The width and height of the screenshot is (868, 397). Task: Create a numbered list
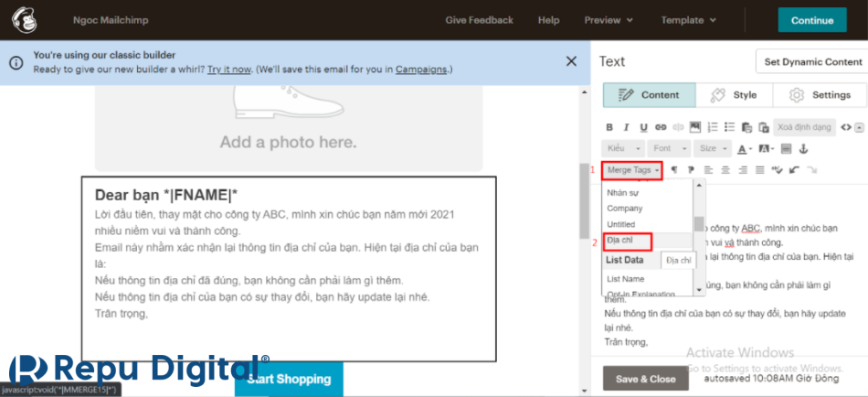(x=713, y=127)
